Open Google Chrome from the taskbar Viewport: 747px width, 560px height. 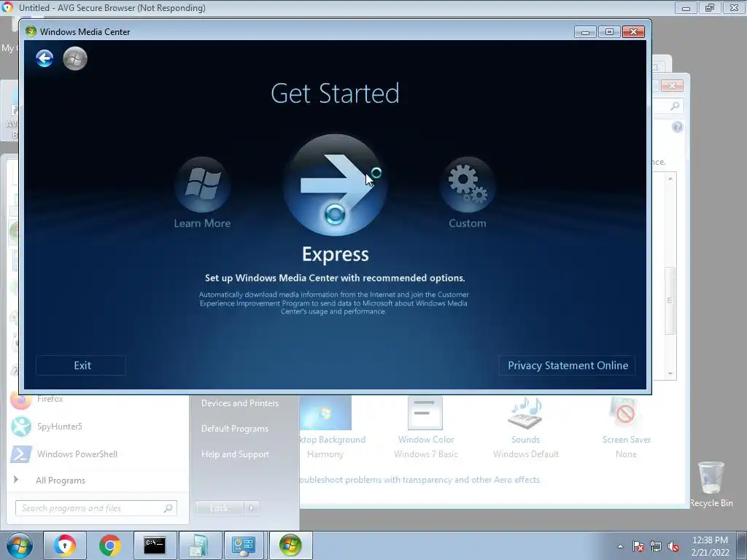tap(109, 545)
